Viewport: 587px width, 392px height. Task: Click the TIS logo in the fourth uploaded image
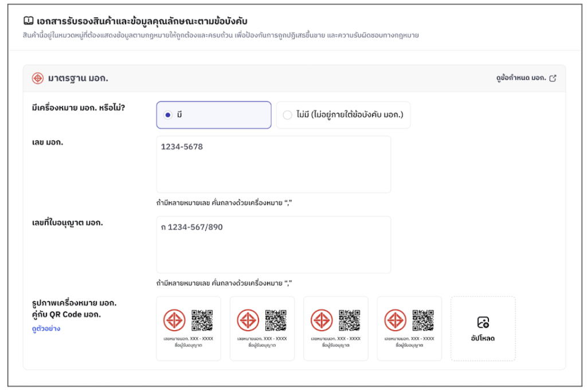(395, 320)
